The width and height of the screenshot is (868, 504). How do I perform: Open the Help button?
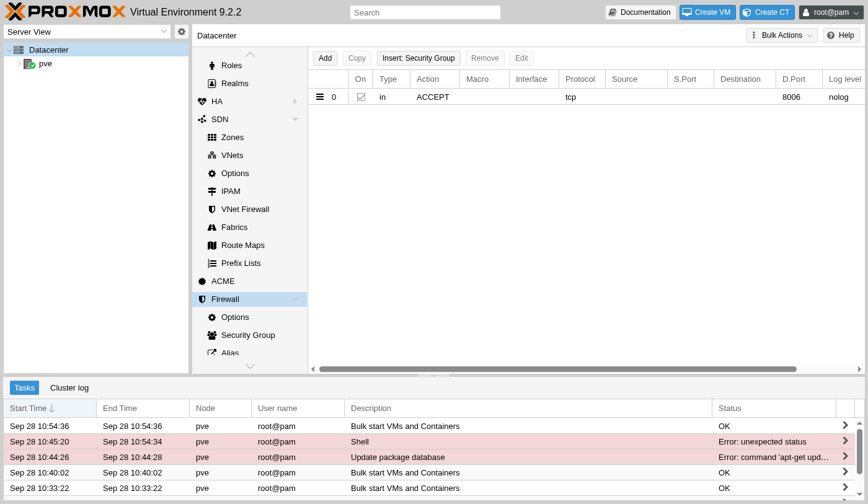841,35
